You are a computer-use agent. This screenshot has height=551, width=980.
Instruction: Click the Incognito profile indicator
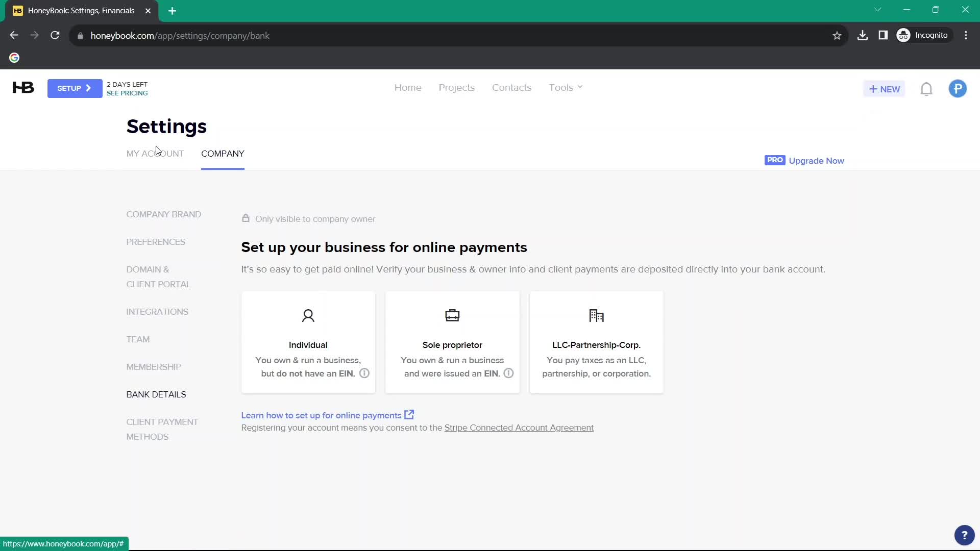923,35
